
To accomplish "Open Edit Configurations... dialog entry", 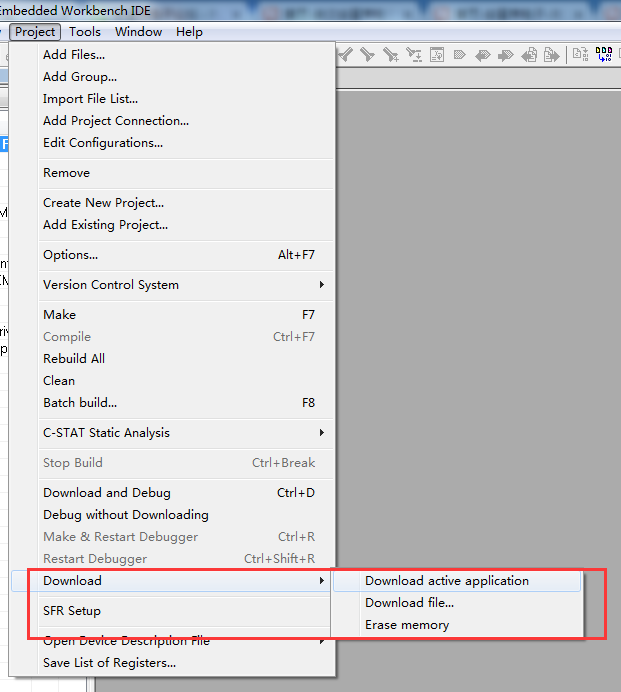I will coord(172,143).
